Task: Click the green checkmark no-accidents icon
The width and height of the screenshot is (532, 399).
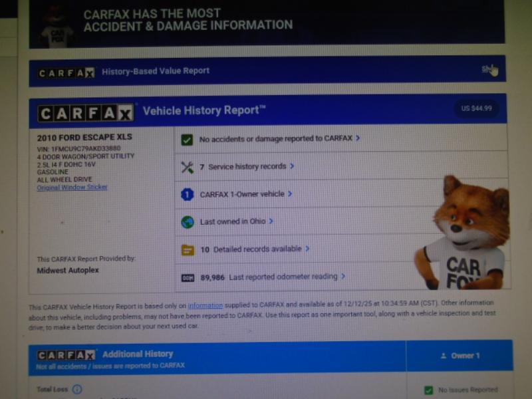Action: click(x=187, y=140)
